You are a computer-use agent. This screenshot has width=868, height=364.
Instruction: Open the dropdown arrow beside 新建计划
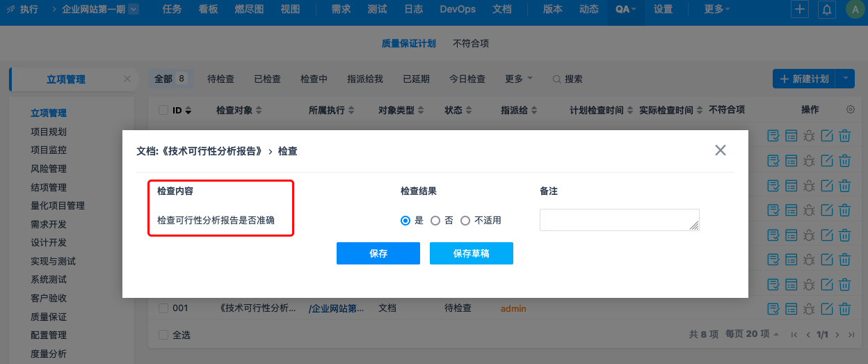(846, 79)
